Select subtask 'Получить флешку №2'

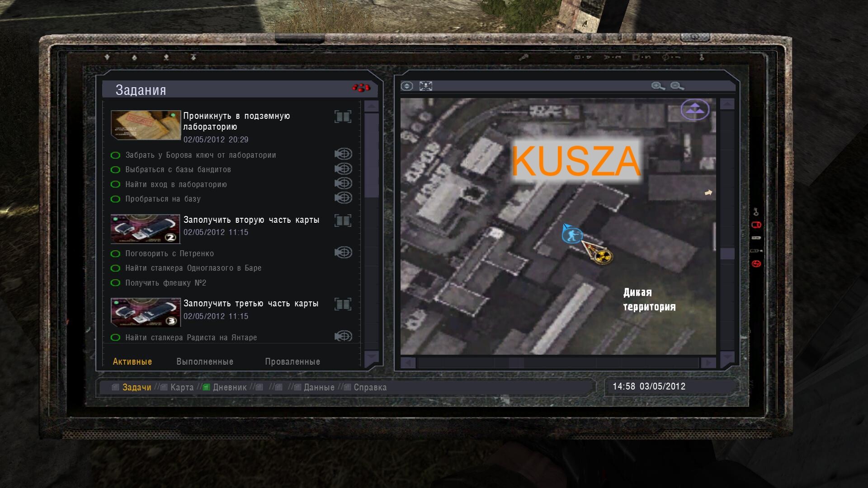[x=165, y=283]
